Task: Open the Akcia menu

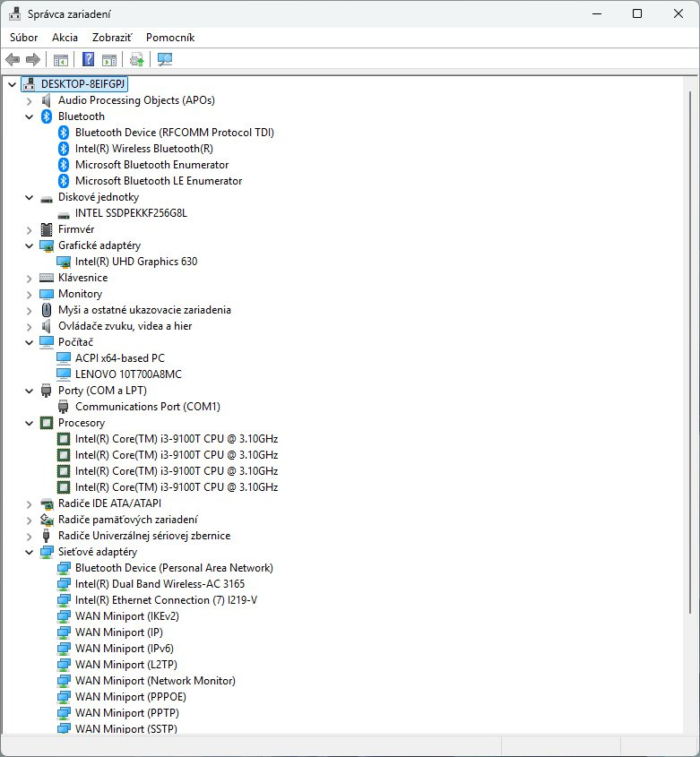Action: [65, 38]
